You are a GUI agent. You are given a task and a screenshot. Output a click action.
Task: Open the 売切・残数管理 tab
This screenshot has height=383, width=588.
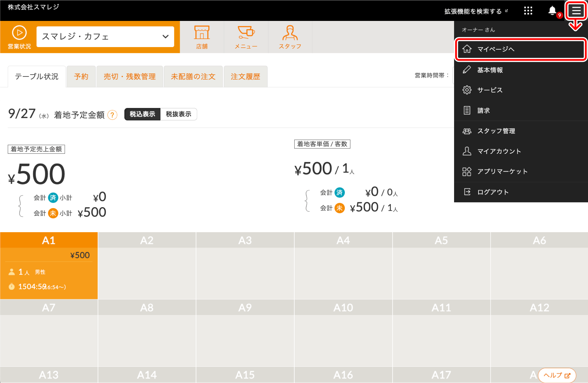130,77
